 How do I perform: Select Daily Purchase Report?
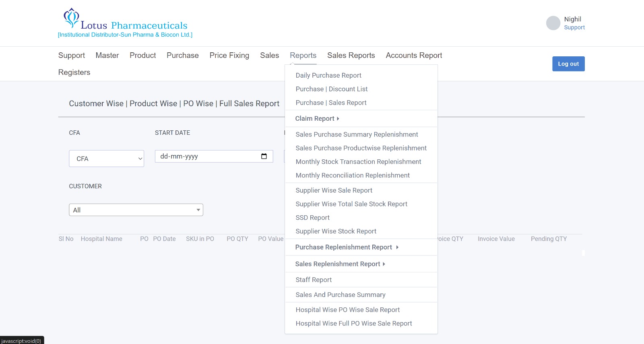(x=328, y=76)
